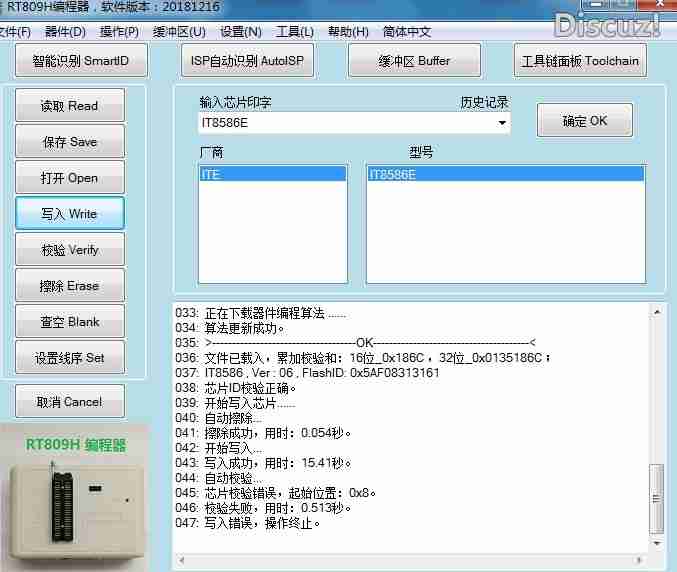Image resolution: width=677 pixels, height=572 pixels.
Task: Click the log scrollbar up arrow
Action: point(657,311)
